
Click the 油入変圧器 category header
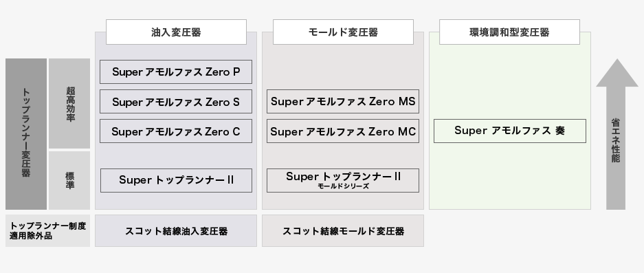click(x=176, y=32)
